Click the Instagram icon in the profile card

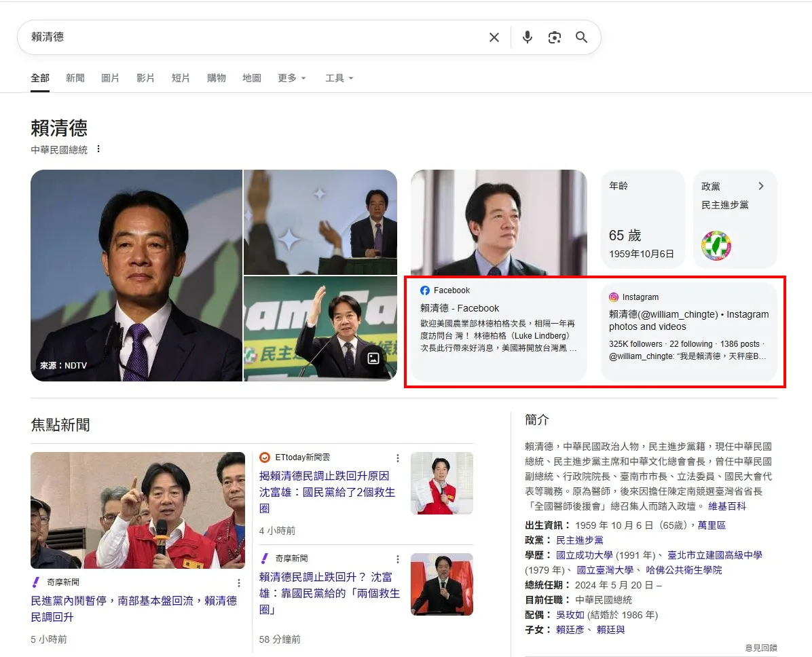613,297
